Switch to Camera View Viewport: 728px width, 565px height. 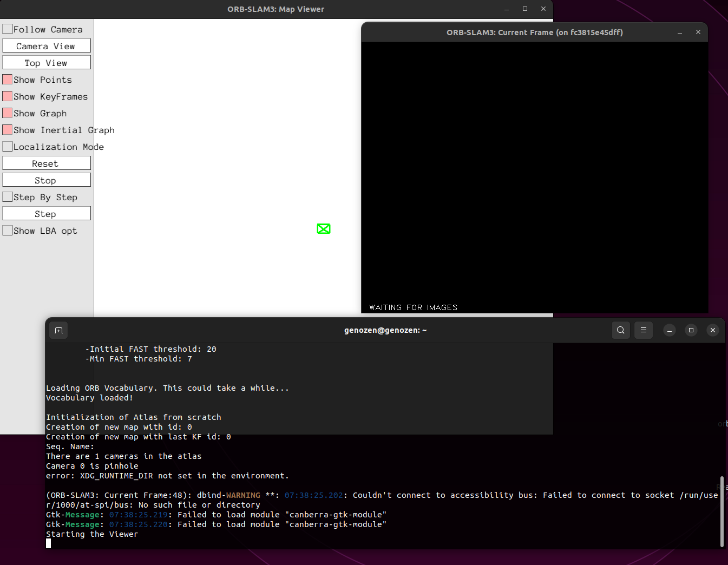click(46, 45)
